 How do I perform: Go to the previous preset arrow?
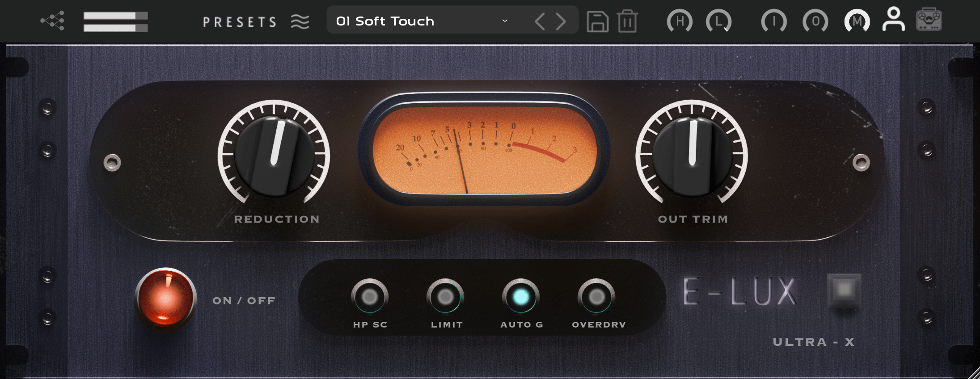(540, 21)
